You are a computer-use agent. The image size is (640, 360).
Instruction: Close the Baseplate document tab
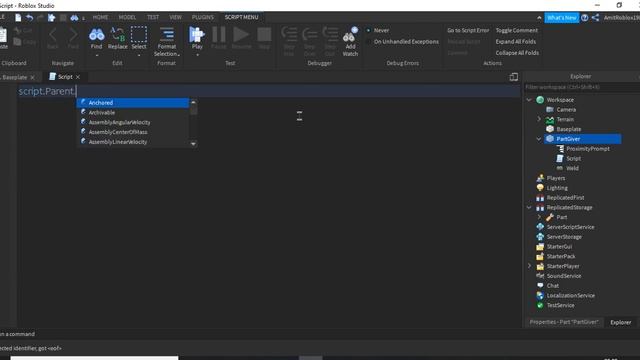coord(33,77)
